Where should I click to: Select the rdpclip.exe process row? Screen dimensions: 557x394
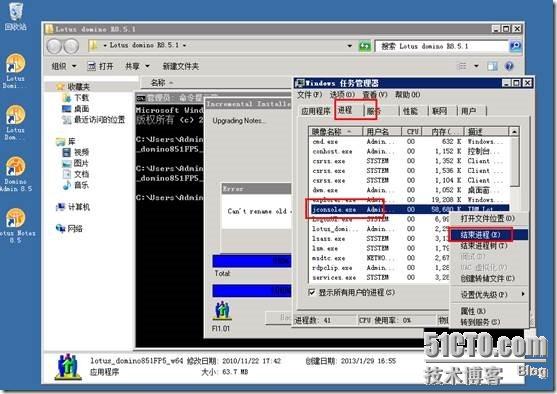tap(380, 268)
